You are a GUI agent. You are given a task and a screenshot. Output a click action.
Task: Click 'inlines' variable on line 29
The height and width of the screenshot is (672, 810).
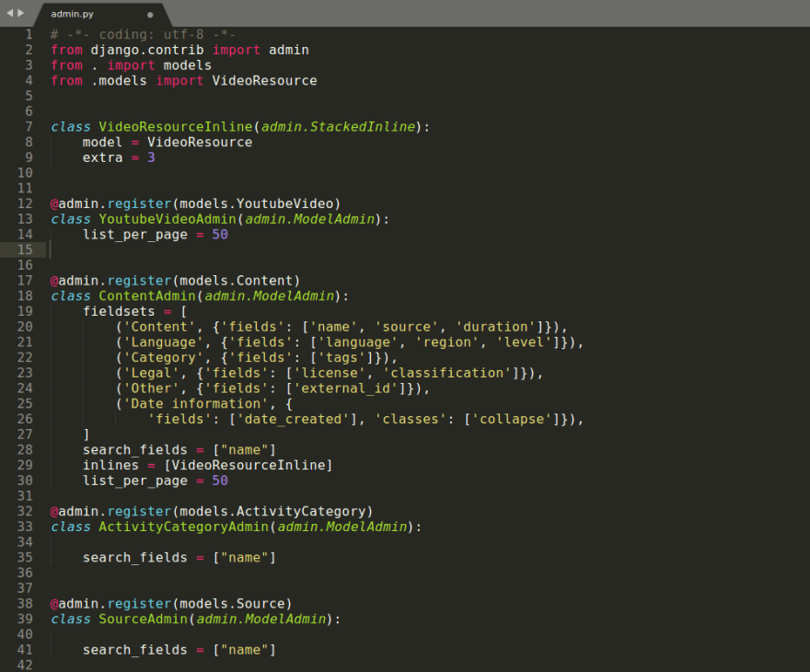(110, 466)
